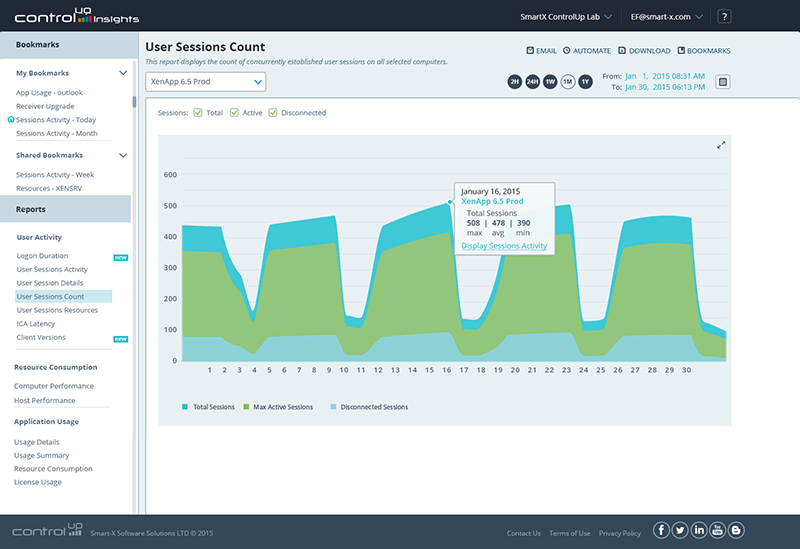Viewport: 800px width, 549px height.
Task: Open the help question mark icon
Action: tap(724, 17)
